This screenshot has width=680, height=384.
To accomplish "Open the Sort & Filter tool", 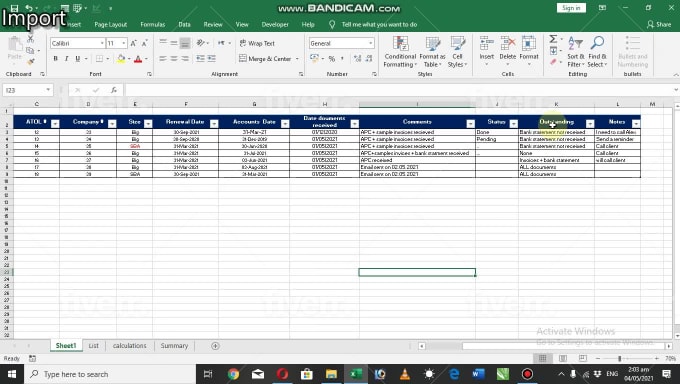I will (x=575, y=52).
